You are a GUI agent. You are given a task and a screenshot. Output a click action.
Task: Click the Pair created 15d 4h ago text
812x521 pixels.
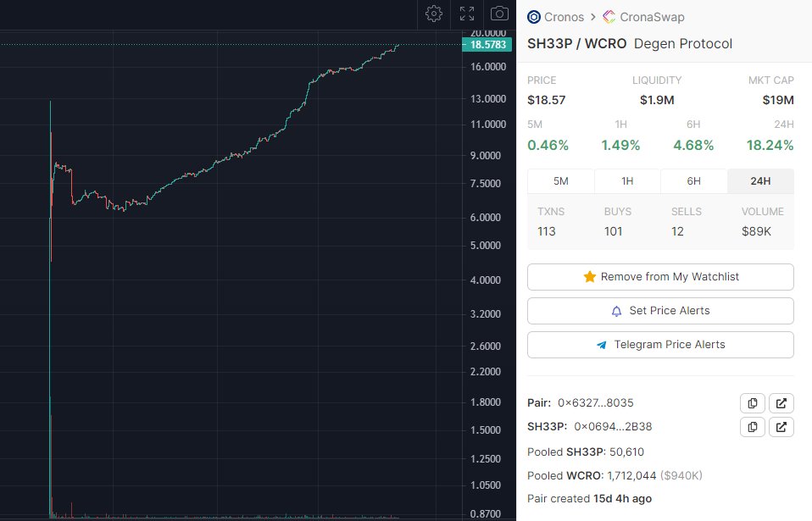pos(589,499)
